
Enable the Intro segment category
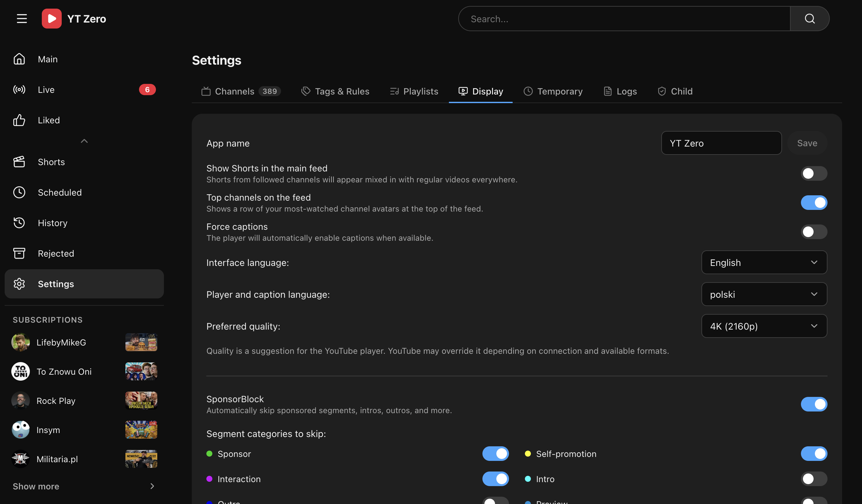tap(814, 479)
